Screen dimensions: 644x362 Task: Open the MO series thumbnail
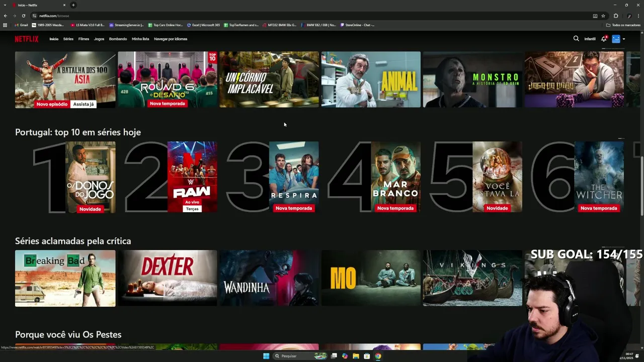tap(371, 279)
